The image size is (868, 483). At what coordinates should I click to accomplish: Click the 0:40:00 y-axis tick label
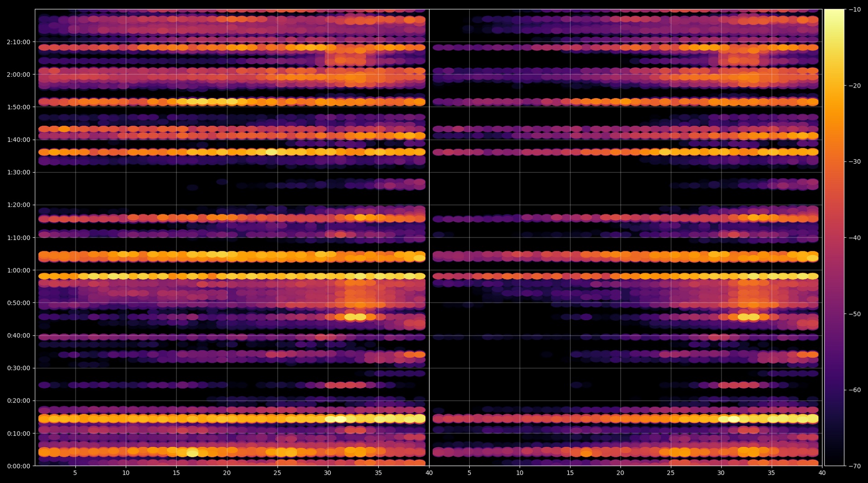pyautogui.click(x=19, y=336)
